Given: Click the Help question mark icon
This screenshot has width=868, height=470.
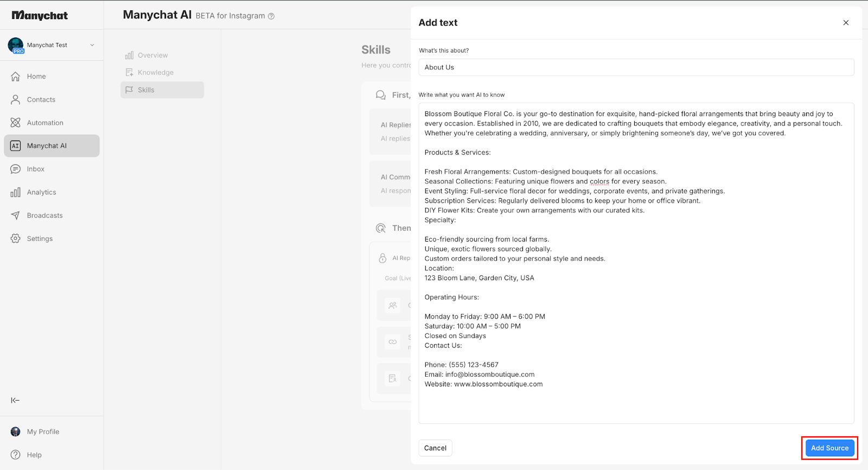Looking at the screenshot, I should coord(16,455).
